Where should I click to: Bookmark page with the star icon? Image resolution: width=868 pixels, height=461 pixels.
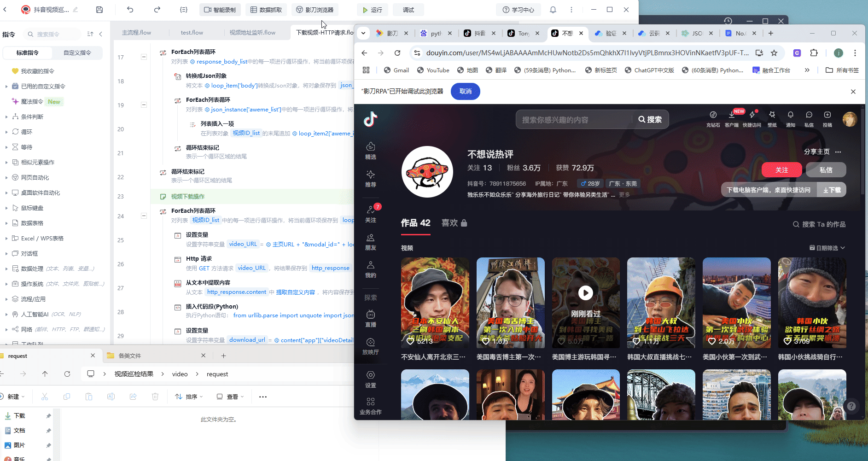tap(774, 53)
